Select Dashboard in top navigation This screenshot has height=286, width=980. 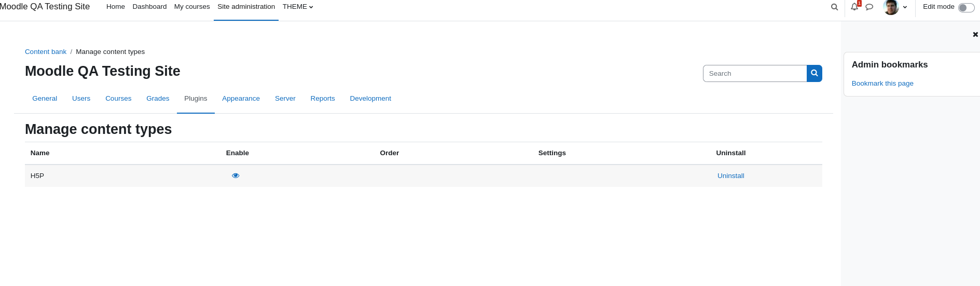(149, 7)
